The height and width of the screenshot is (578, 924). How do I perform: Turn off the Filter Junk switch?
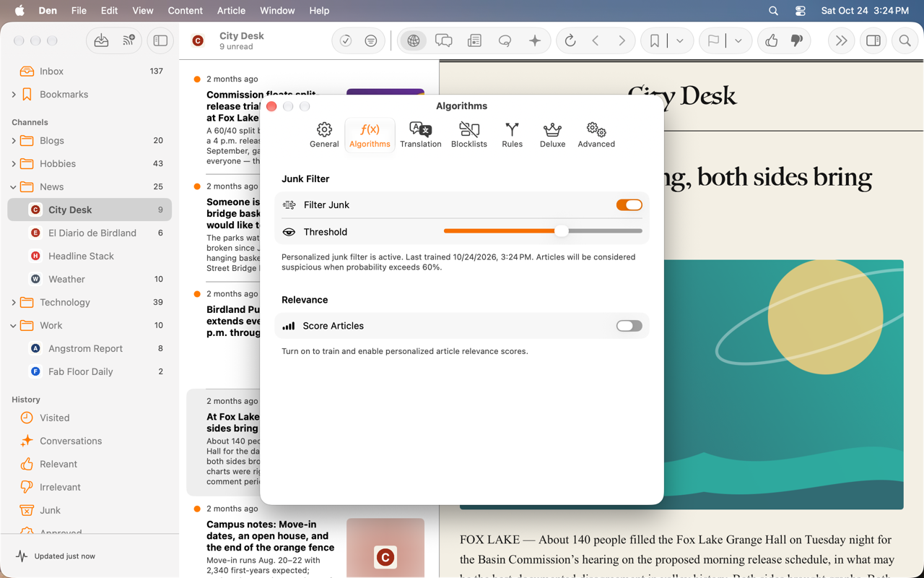[629, 205]
